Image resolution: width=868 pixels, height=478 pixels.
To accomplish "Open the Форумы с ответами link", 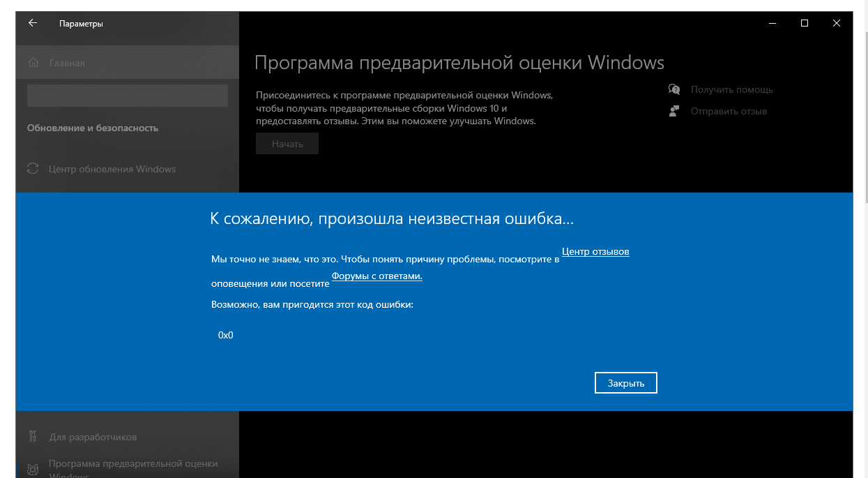I will coord(377,276).
